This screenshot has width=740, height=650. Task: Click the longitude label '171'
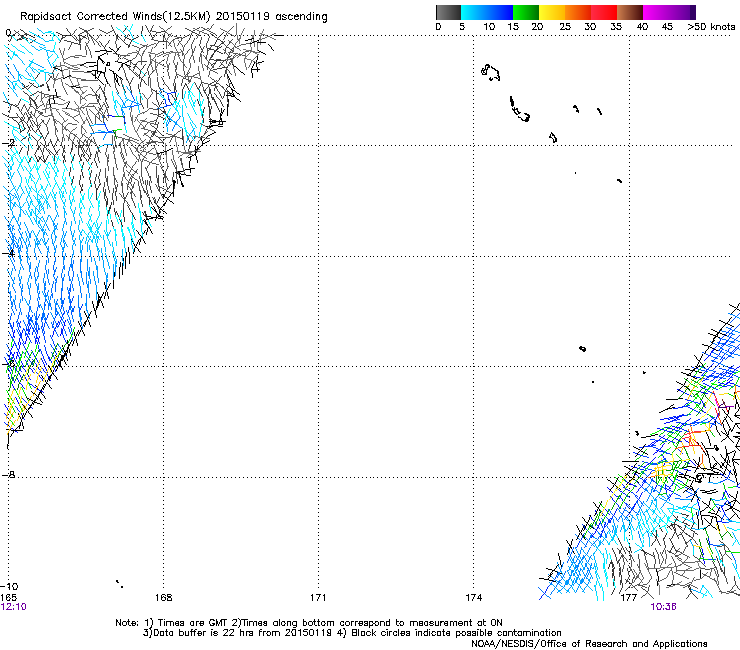tap(318, 598)
